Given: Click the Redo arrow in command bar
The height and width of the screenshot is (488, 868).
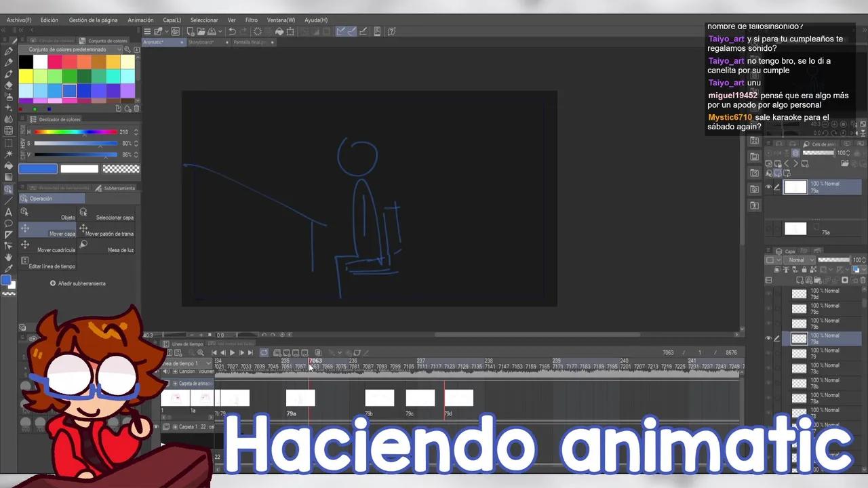Looking at the screenshot, I should tap(243, 31).
